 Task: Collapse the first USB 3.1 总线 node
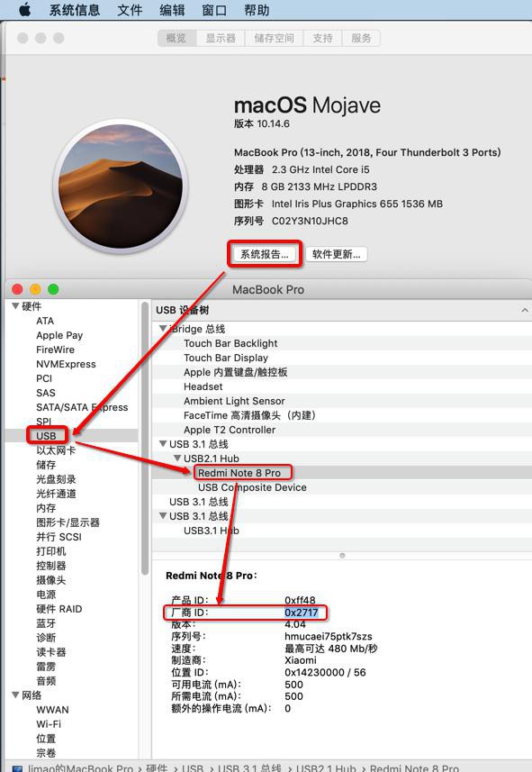[x=163, y=443]
